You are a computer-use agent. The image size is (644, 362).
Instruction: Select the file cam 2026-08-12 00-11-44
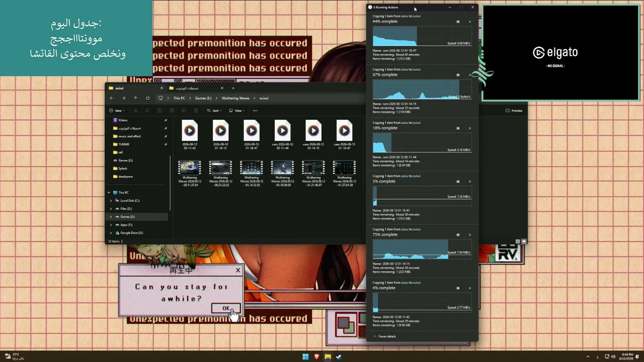[282, 134]
